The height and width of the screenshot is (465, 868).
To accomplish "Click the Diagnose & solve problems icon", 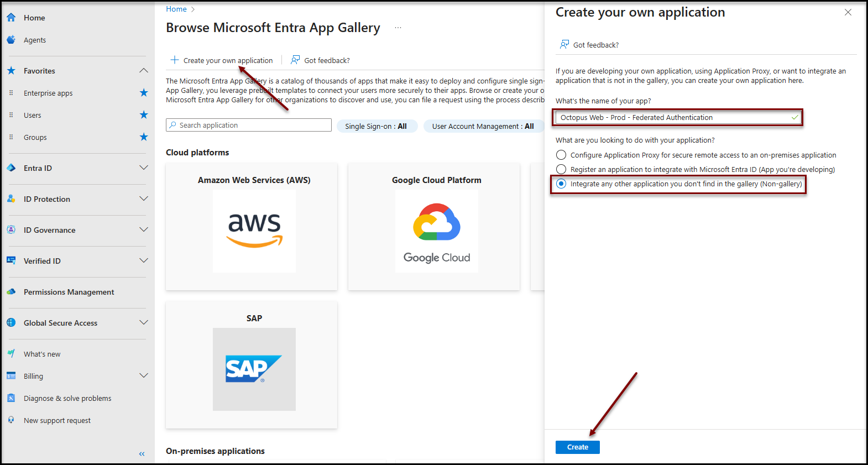I will 11,398.
